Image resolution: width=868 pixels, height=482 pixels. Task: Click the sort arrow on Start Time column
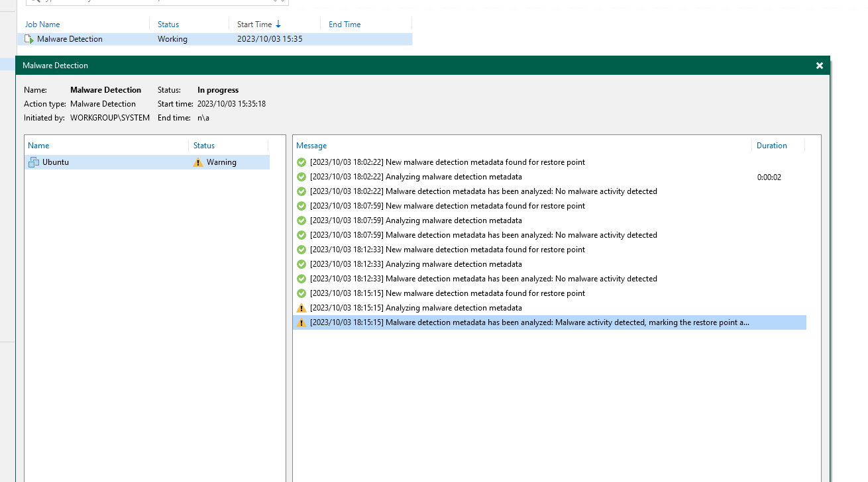(x=278, y=24)
